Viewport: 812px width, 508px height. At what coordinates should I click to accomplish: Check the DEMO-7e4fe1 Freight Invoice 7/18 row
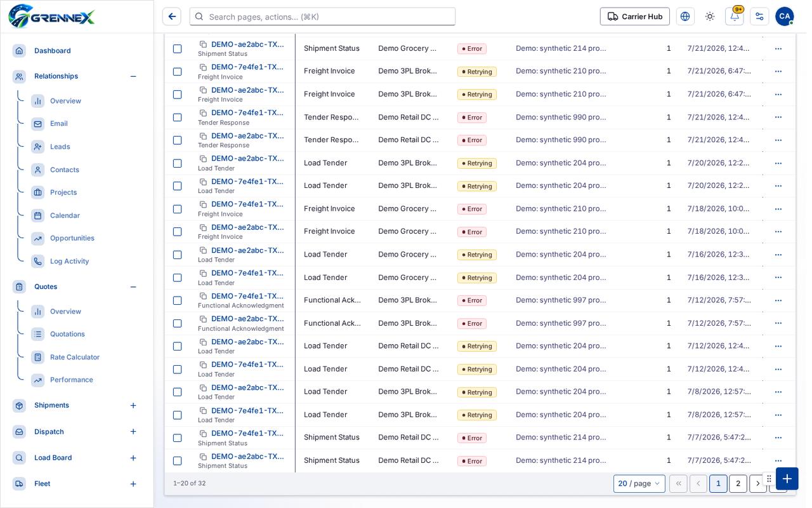(178, 209)
